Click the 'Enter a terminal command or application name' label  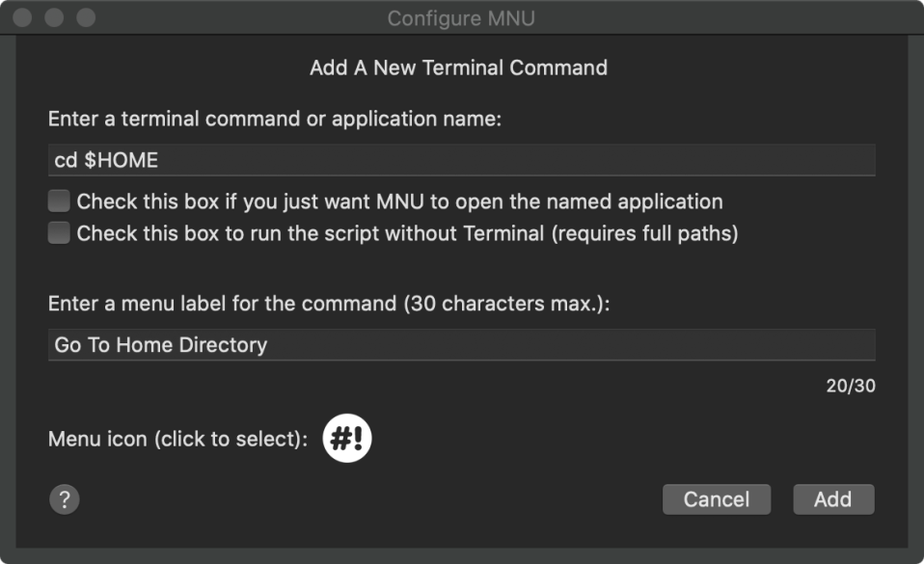[x=275, y=120]
